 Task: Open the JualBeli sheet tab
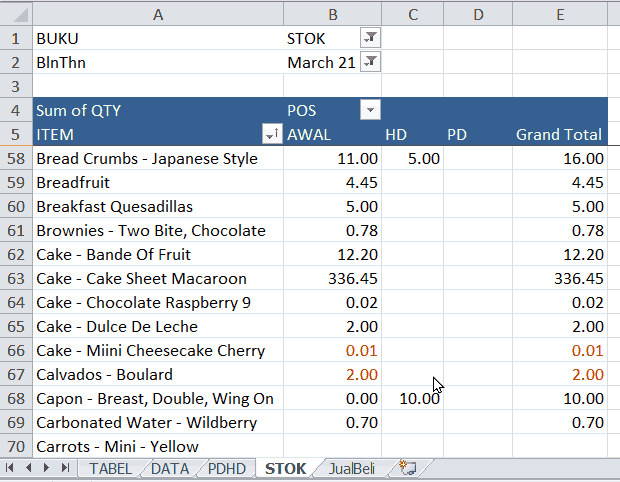point(352,469)
